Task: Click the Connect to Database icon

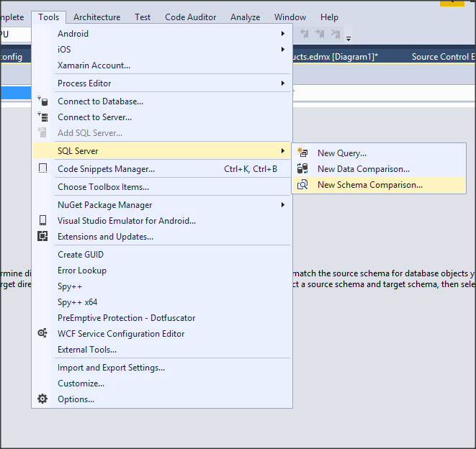Action: [42, 101]
